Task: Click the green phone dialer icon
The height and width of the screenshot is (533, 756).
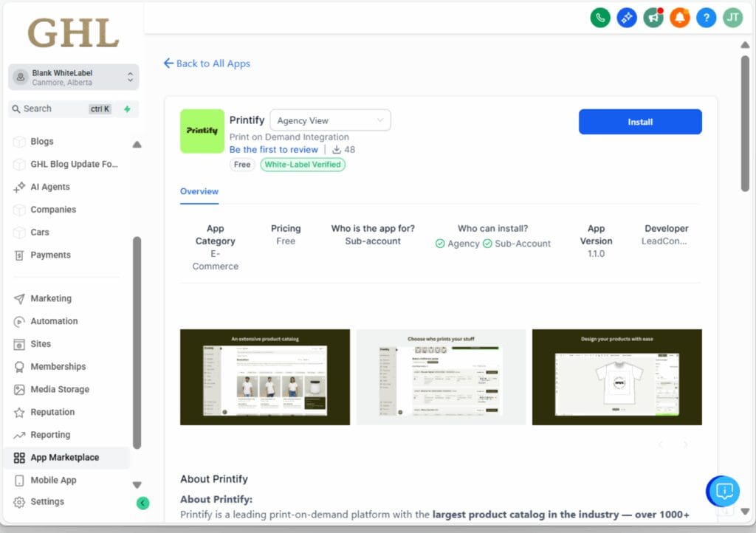Action: [x=600, y=17]
